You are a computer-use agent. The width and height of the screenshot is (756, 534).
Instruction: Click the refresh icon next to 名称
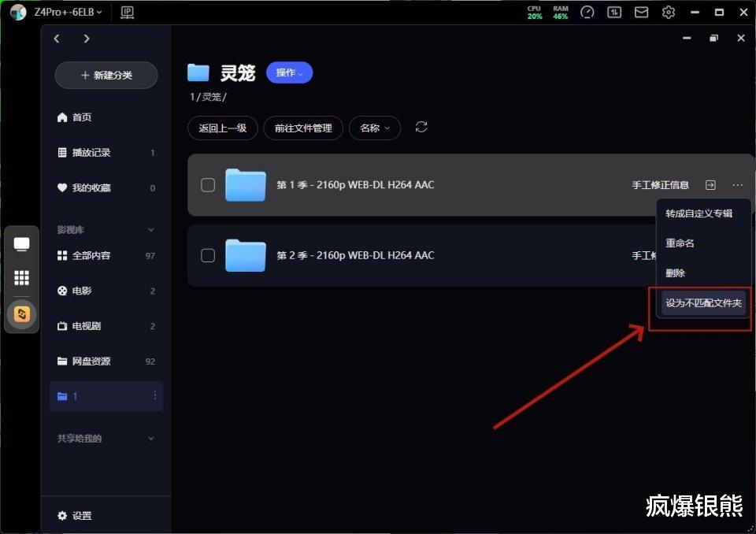421,128
